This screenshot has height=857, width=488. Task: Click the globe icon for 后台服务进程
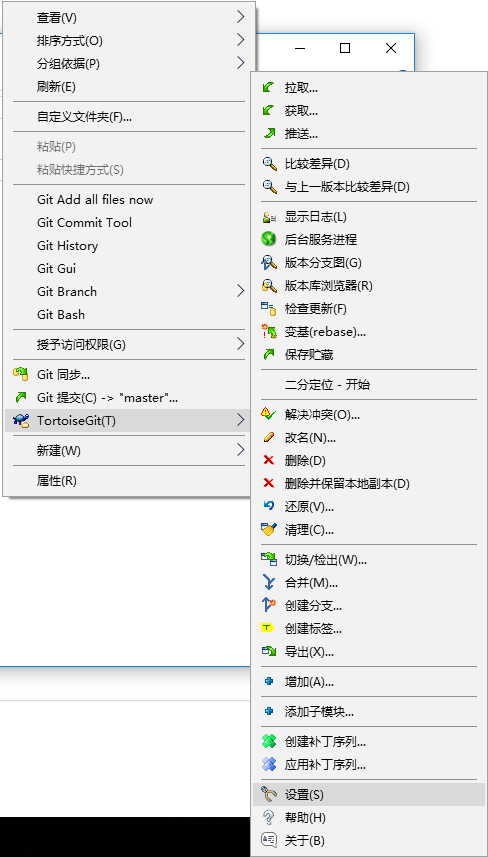[268, 239]
